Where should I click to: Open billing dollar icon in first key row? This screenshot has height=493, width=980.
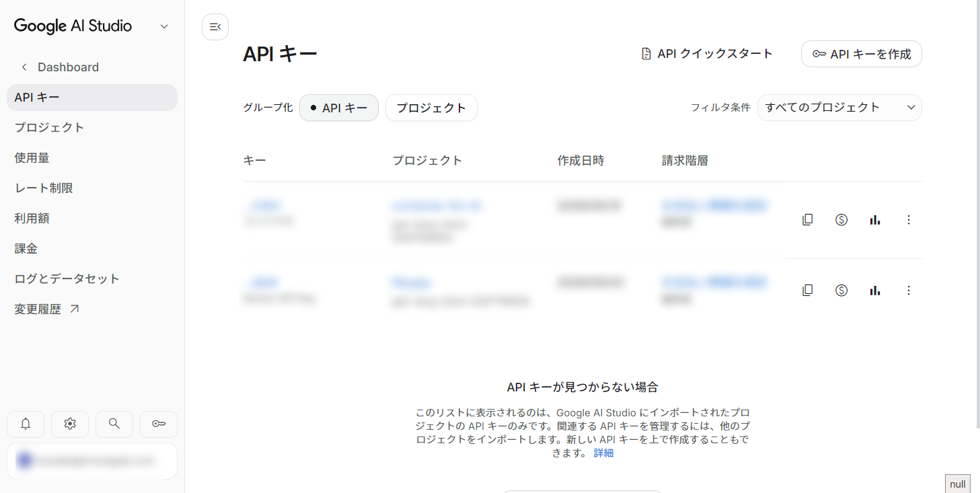841,219
